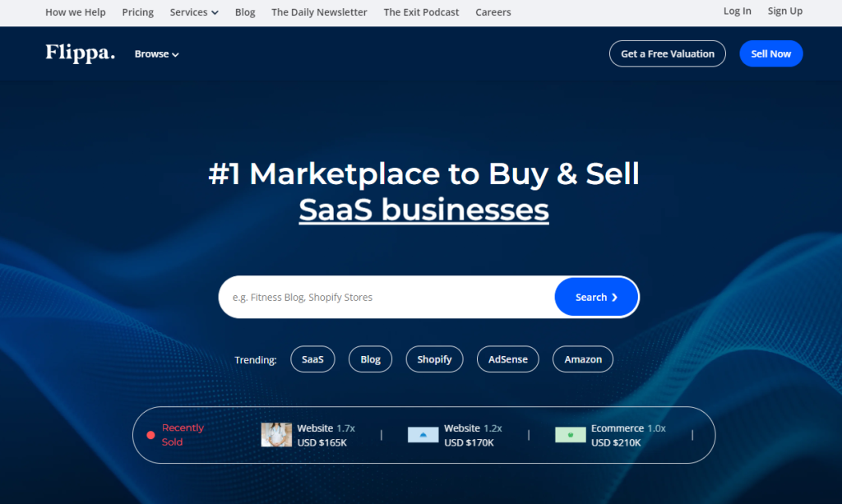Select the Shopify trending tag

[x=434, y=359]
